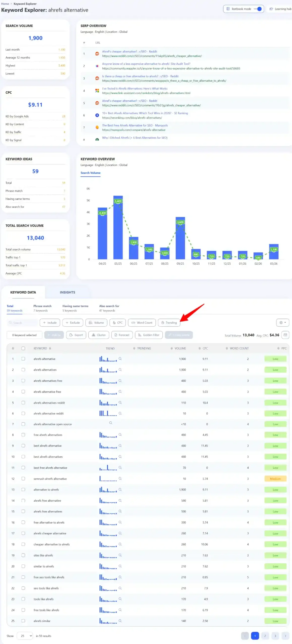292x644 pixels.
Task: Select checkbox for ahrefs alternatives free
Action: pos(23,381)
